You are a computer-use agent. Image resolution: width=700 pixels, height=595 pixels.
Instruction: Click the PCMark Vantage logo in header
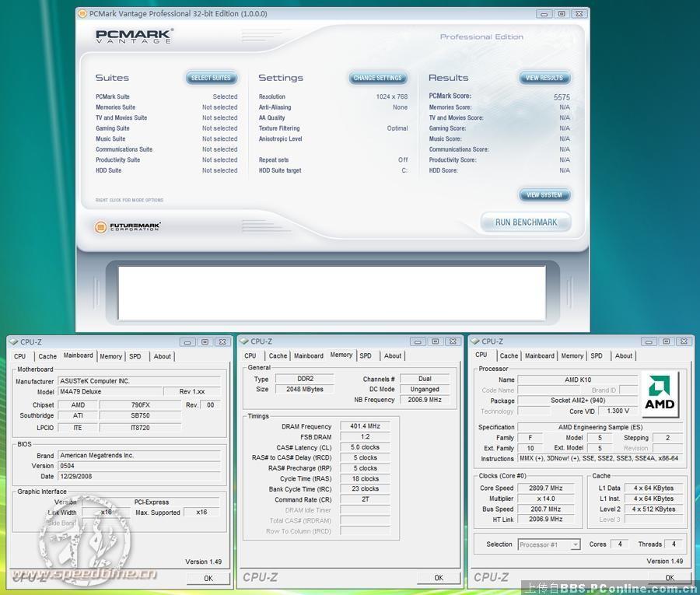[134, 36]
